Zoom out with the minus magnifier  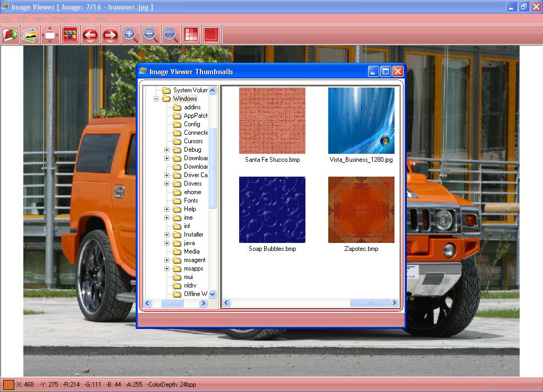150,35
